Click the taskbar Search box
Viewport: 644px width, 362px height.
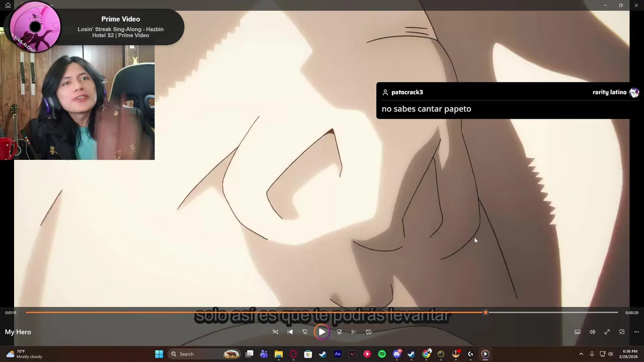(204, 354)
